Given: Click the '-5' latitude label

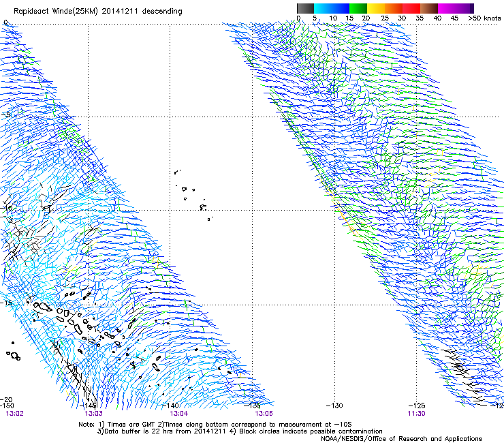Looking at the screenshot, I should [5, 115].
